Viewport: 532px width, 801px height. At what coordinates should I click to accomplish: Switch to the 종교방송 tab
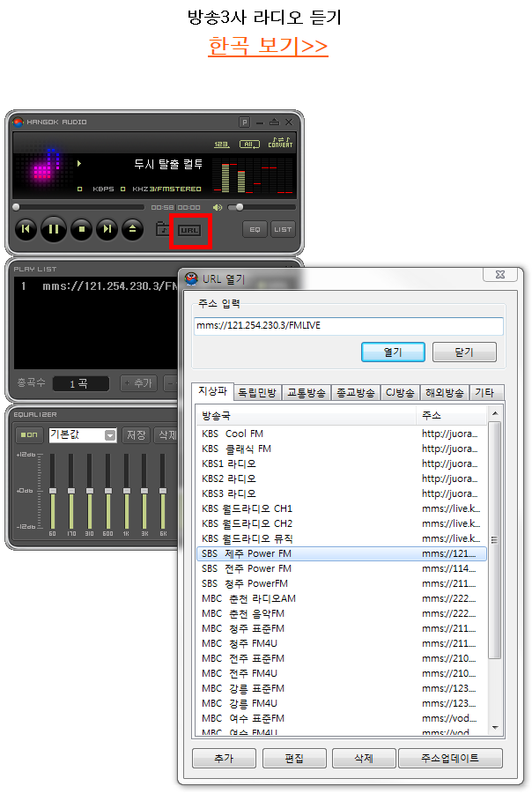coord(356,393)
